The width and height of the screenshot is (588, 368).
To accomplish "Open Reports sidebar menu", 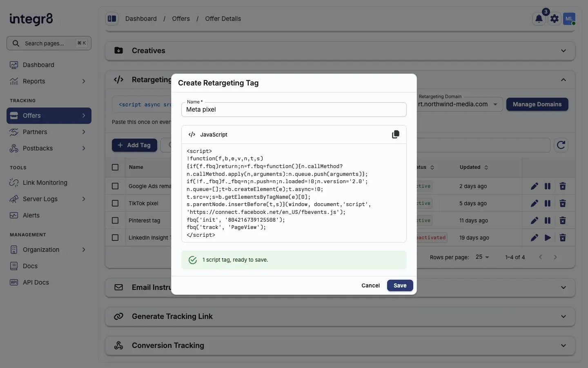I will coord(49,81).
